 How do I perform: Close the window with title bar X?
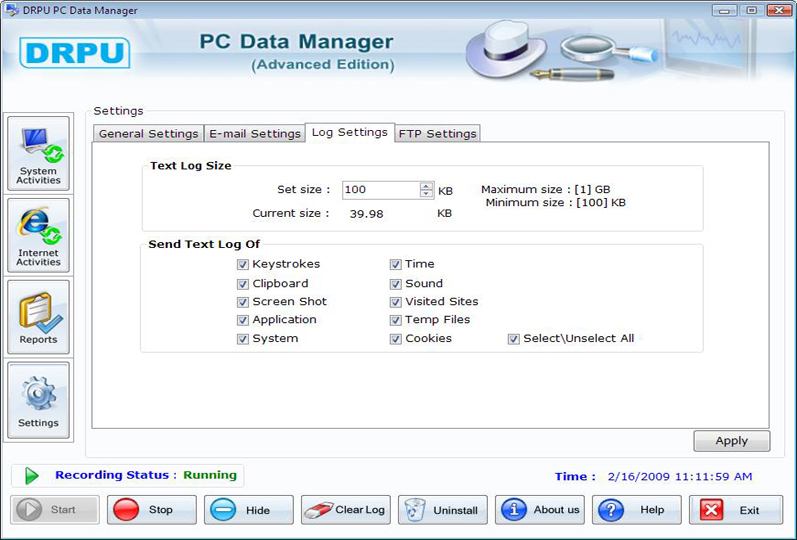[779, 10]
